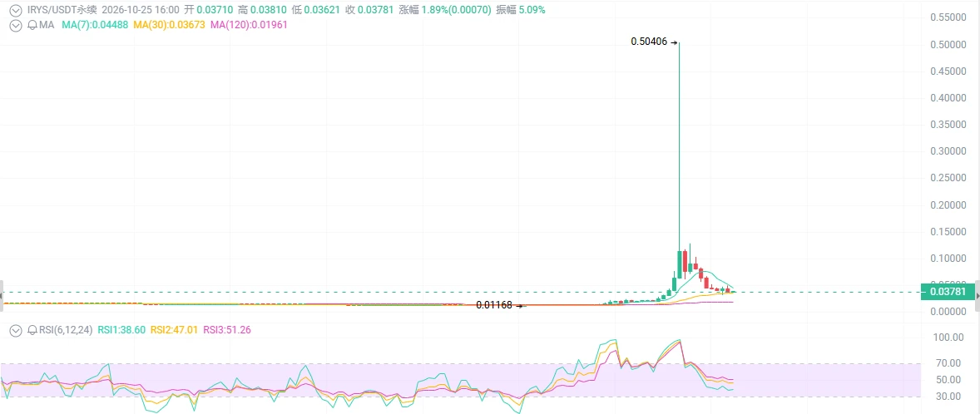The width and height of the screenshot is (980, 414).
Task: Click the tall green spike candle body
Action: pyautogui.click(x=680, y=264)
